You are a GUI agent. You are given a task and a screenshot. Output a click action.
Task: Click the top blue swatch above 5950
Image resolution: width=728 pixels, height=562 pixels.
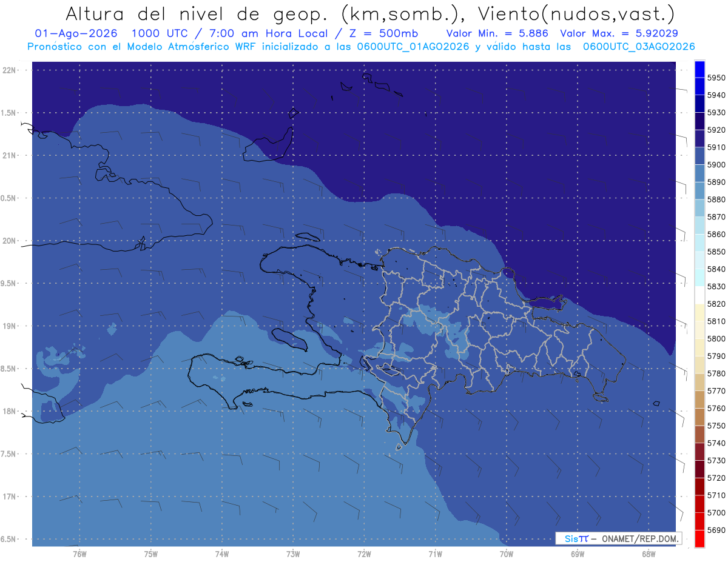699,69
